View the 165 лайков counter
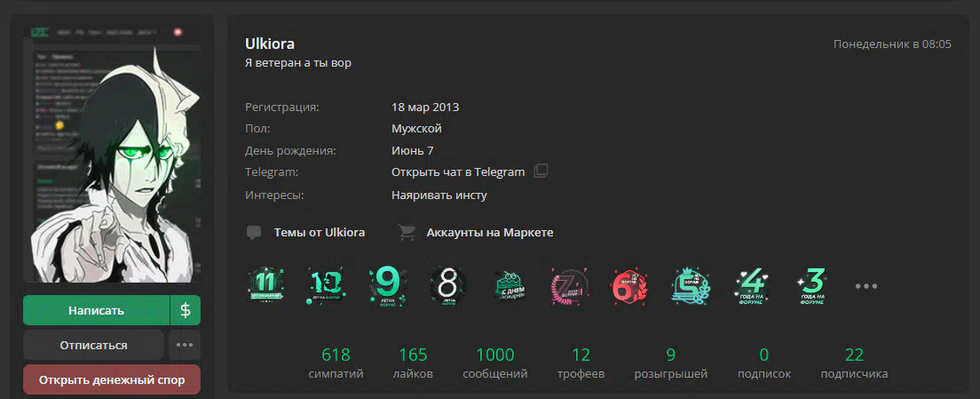 coord(413,363)
